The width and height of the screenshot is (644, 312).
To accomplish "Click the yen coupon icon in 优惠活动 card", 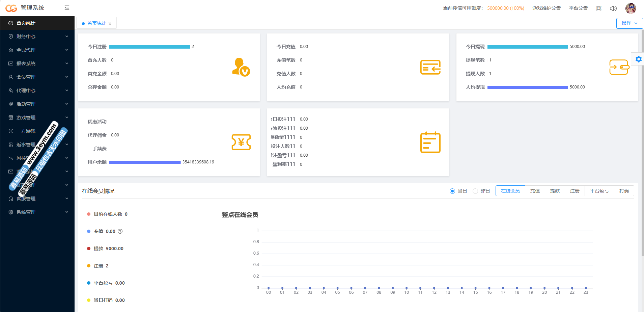I will [241, 142].
